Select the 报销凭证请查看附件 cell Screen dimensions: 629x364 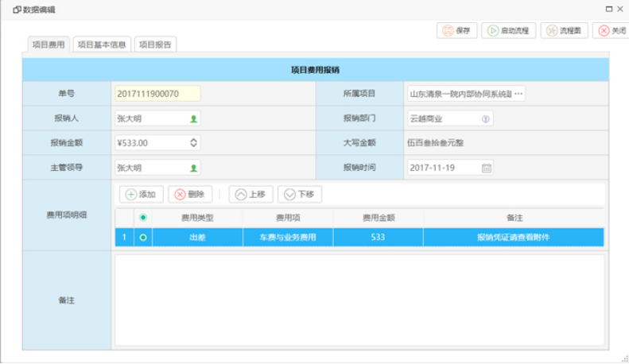(514, 238)
